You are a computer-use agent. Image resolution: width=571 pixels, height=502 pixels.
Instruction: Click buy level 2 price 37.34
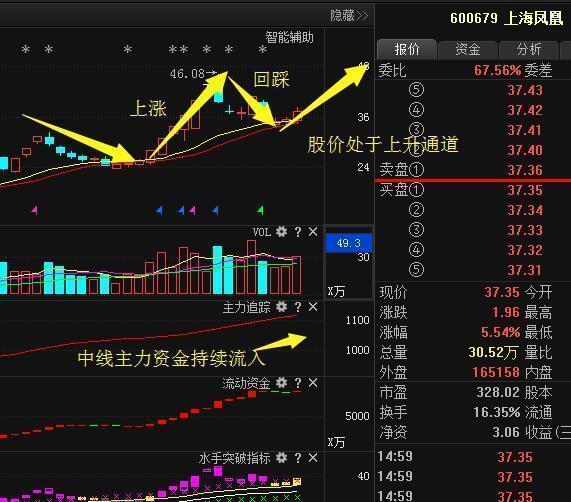click(525, 210)
